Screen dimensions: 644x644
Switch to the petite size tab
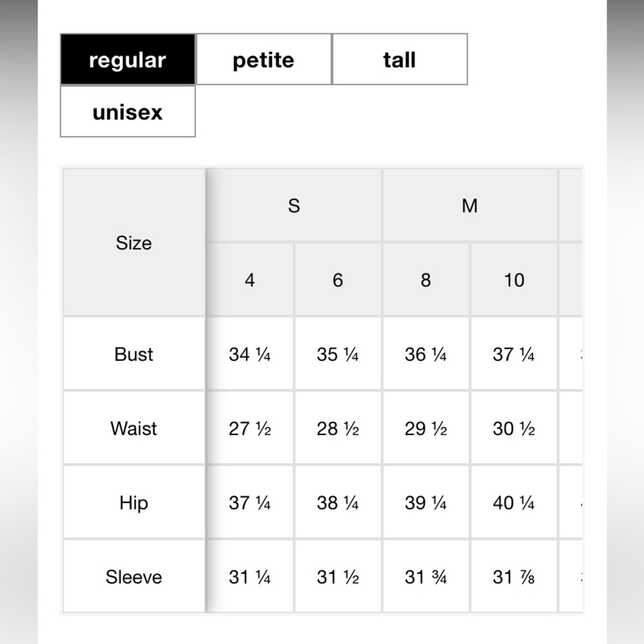point(263,59)
